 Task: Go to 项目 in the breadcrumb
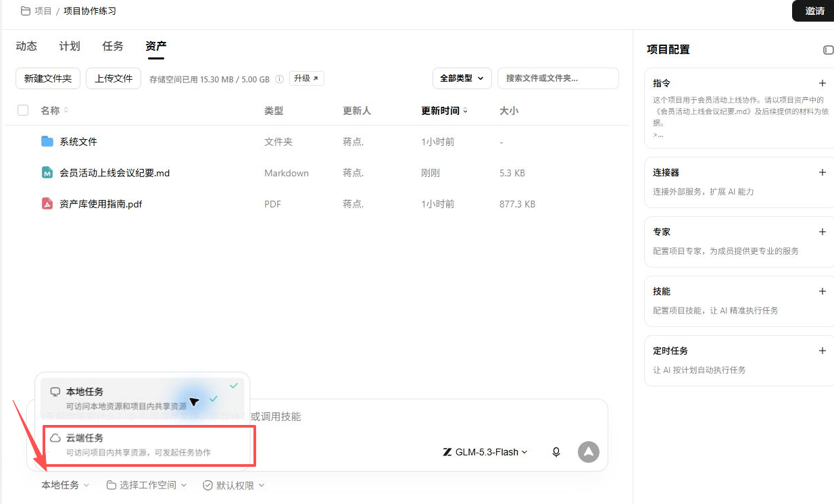43,11
